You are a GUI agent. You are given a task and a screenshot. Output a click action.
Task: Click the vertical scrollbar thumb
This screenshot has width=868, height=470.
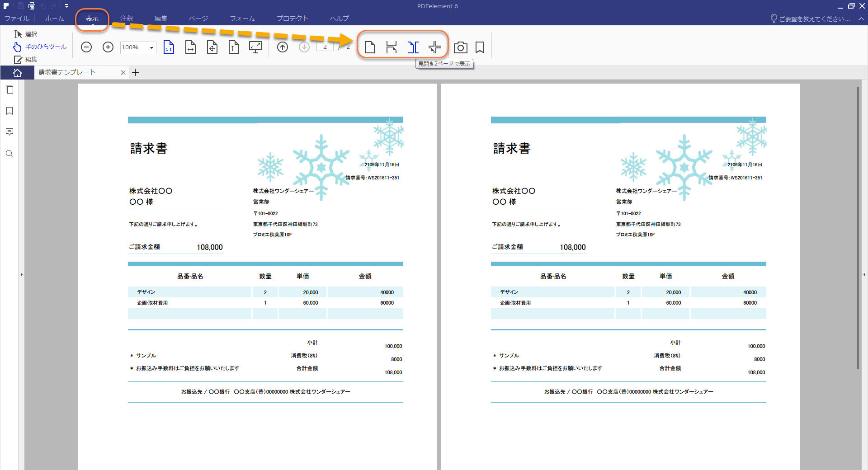pyautogui.click(x=858, y=227)
